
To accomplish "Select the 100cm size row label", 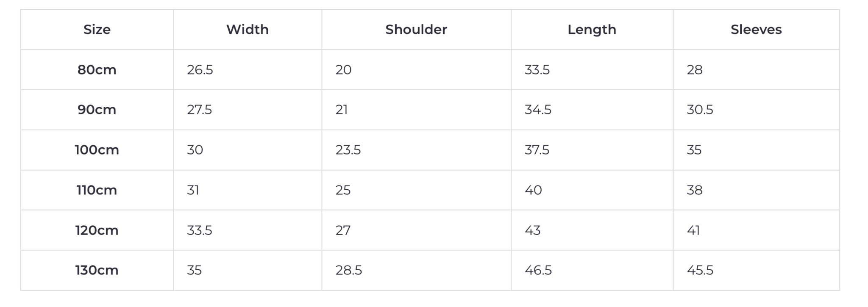I will click(97, 150).
